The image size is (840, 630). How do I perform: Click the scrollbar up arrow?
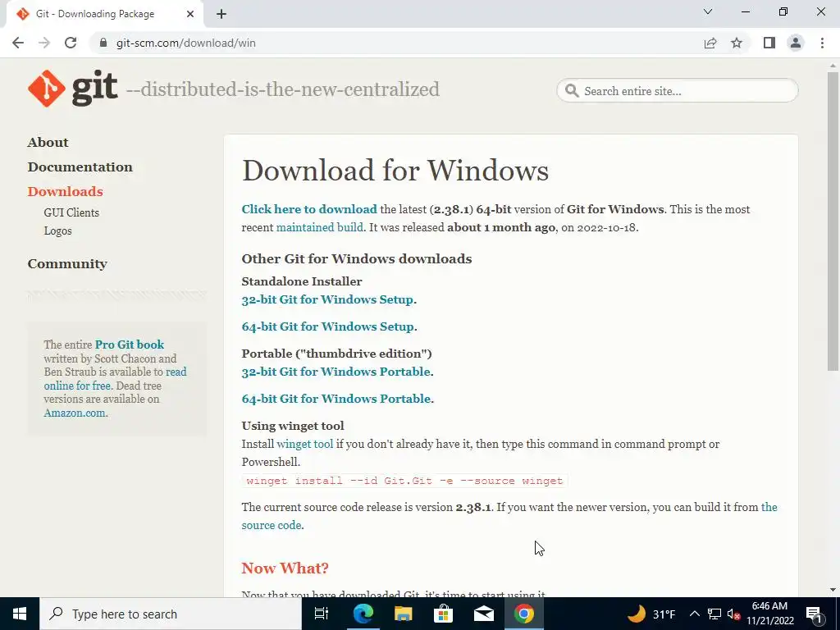point(833,66)
